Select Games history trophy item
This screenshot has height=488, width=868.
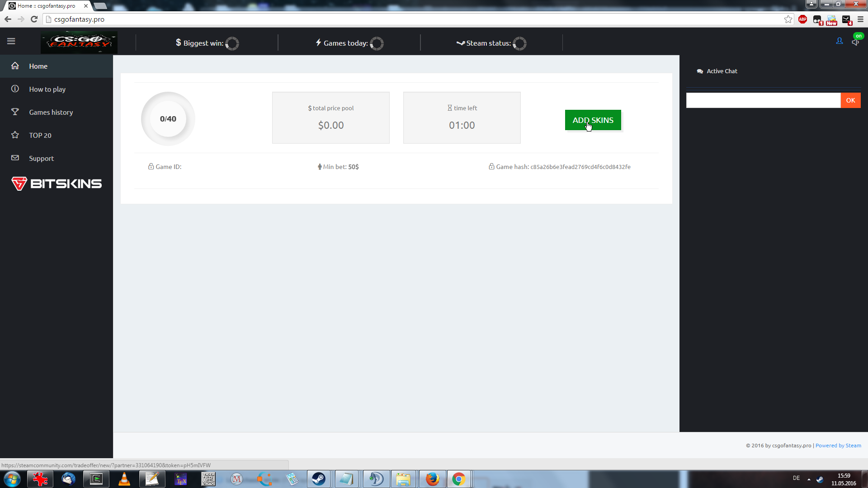(51, 113)
